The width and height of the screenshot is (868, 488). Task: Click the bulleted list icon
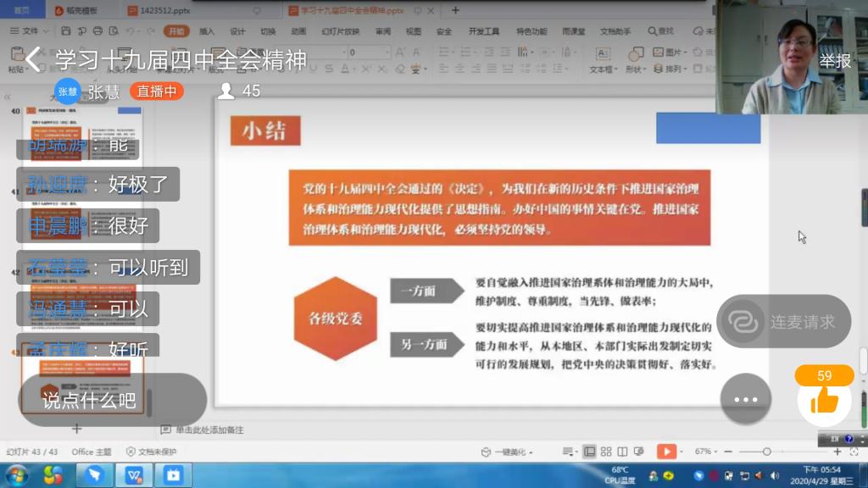click(x=446, y=52)
